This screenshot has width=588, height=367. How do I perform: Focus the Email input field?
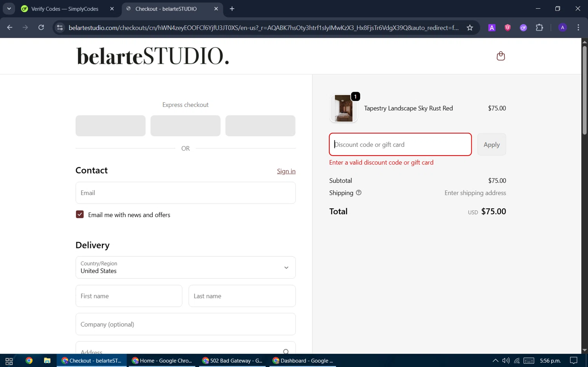[185, 193]
